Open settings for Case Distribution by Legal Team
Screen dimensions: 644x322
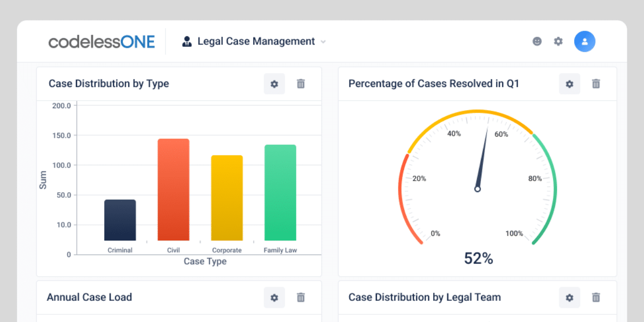pos(570,298)
